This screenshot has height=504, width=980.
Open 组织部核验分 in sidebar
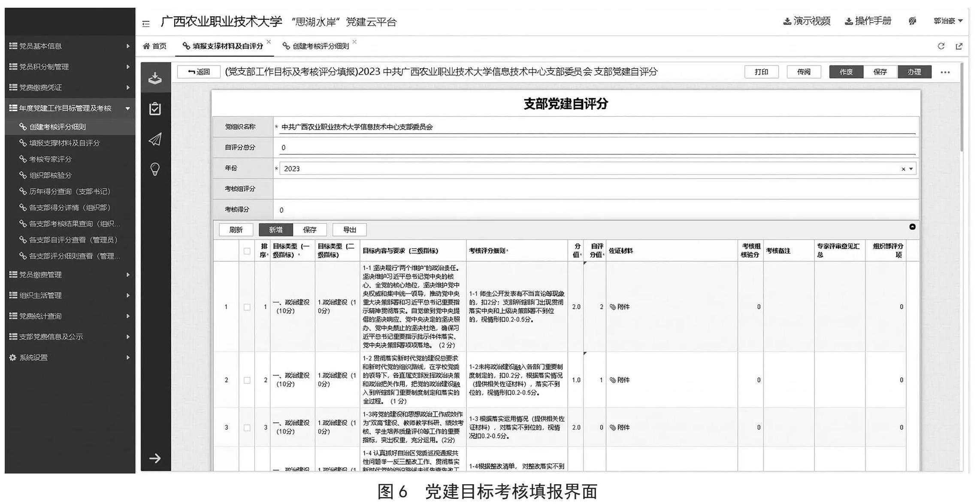coord(70,175)
